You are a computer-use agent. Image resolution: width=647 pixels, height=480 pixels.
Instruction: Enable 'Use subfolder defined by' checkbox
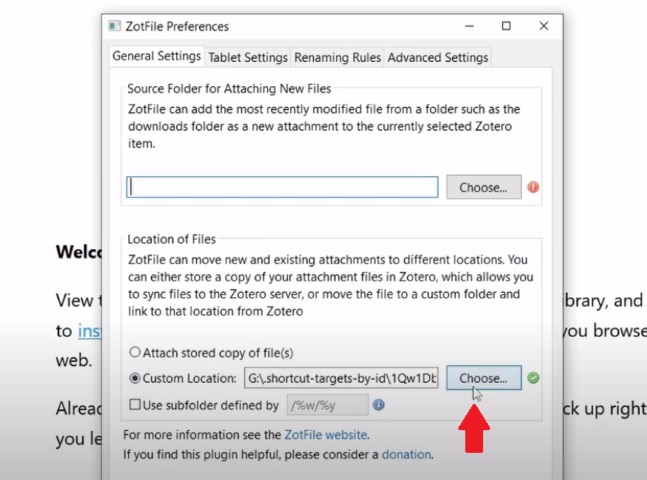point(135,405)
